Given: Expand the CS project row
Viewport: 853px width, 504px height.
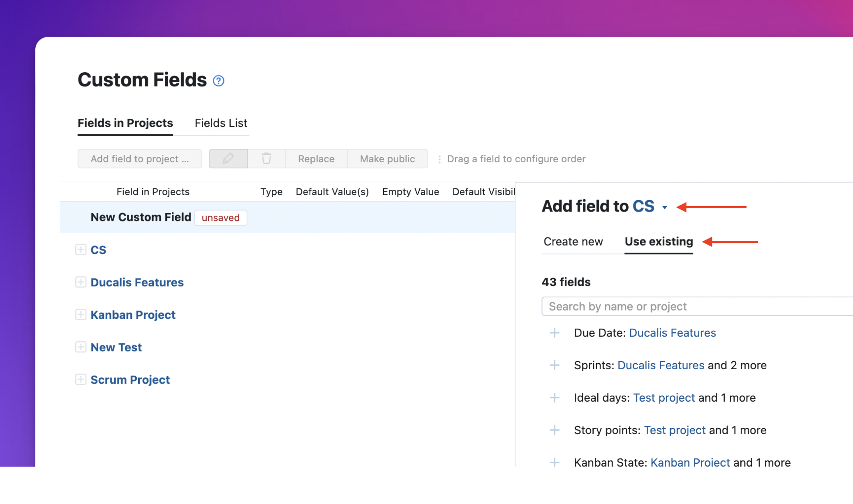Looking at the screenshot, I should (81, 250).
